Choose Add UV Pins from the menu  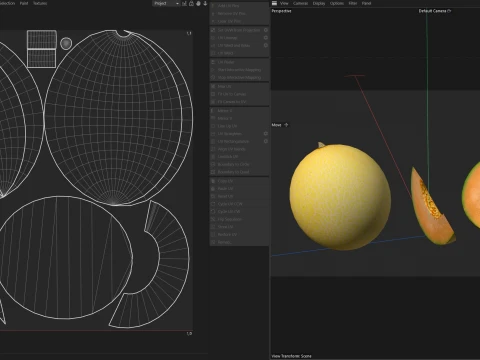point(239,6)
